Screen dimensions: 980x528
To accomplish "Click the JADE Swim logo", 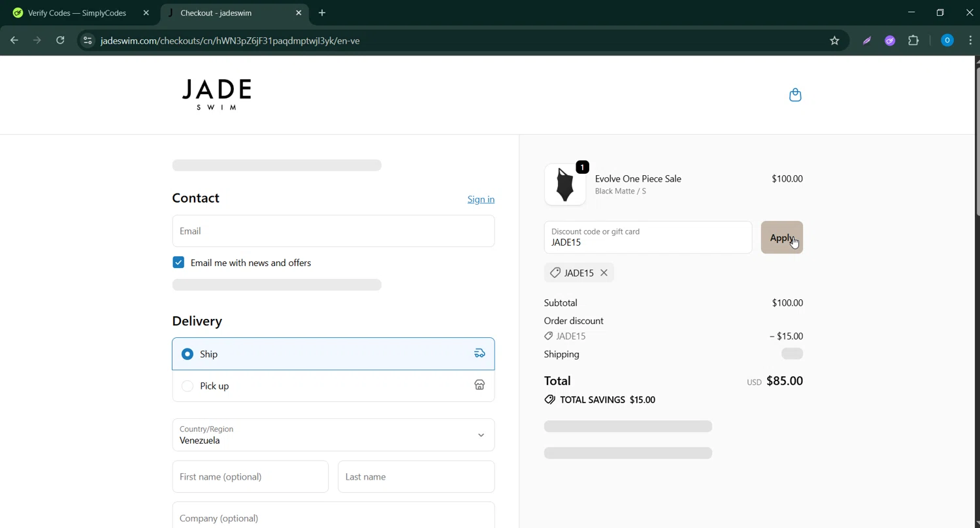I will (216, 95).
